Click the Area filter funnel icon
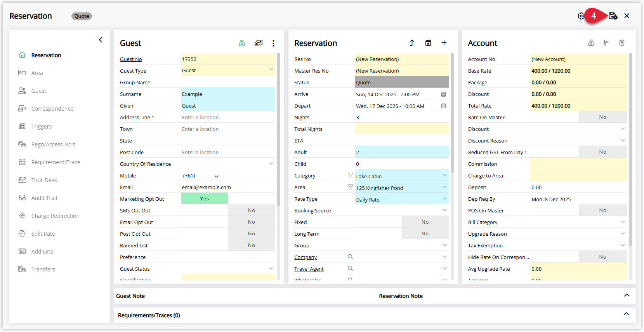The height and width of the screenshot is (332, 644). (x=351, y=187)
